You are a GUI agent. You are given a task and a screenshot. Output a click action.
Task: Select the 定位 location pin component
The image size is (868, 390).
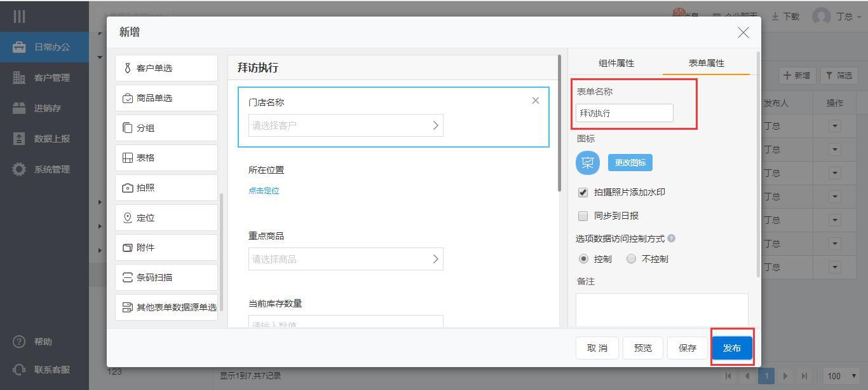tap(128, 218)
